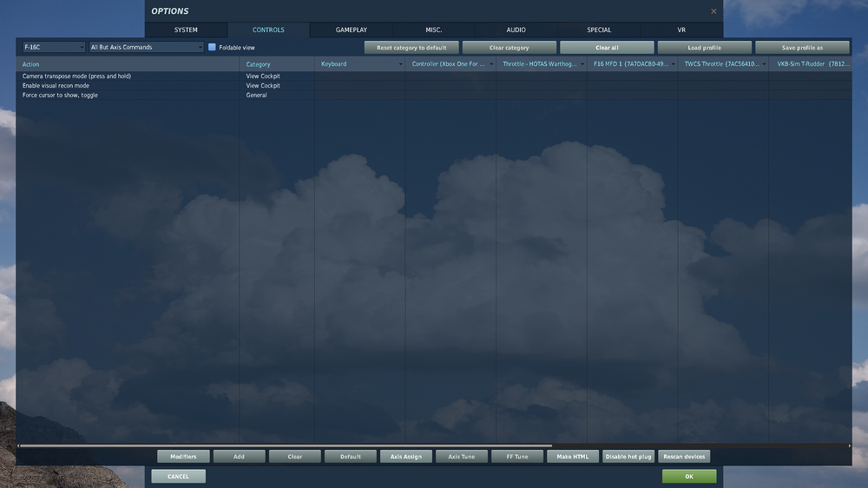This screenshot has width=868, height=488.
Task: Click the Rescan devices button
Action: coord(684,457)
